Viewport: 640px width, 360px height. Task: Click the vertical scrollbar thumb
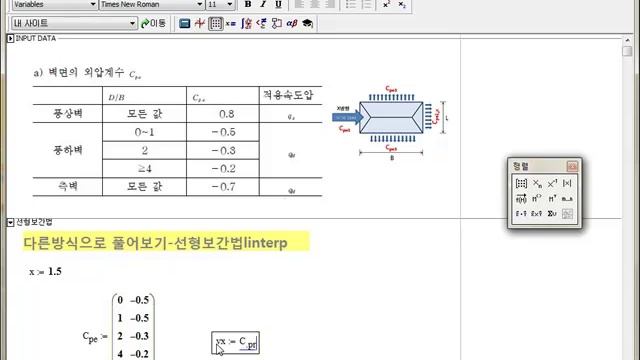[627, 51]
